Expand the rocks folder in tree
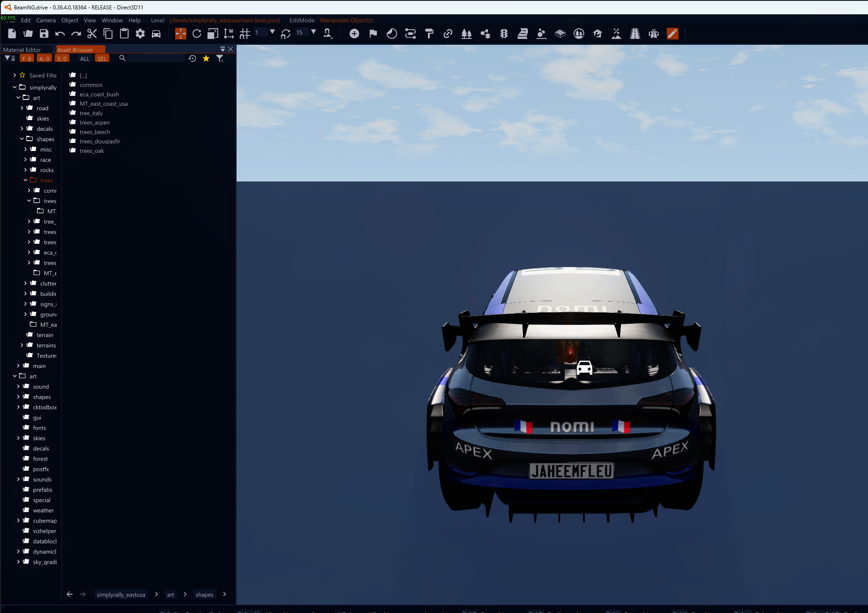The image size is (868, 613). pyautogui.click(x=26, y=170)
